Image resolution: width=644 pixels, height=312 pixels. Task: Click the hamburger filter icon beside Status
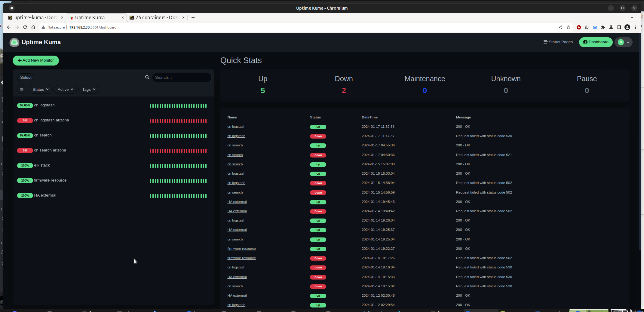(22, 90)
